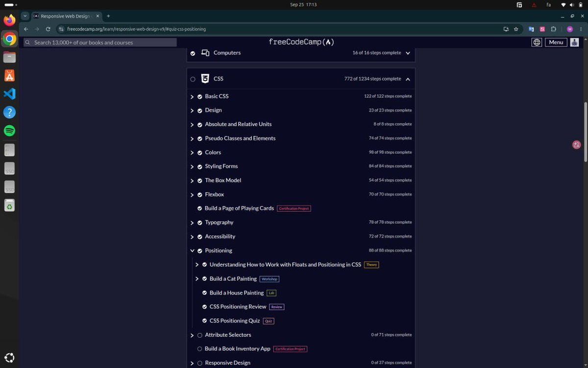Click the empty circle beside Attribute Selectors

point(200,335)
